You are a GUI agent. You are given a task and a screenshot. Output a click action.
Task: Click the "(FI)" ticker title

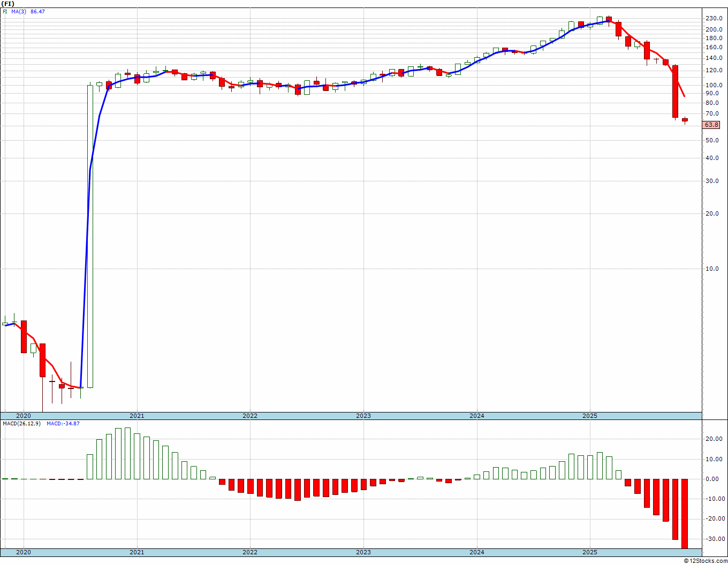point(7,4)
